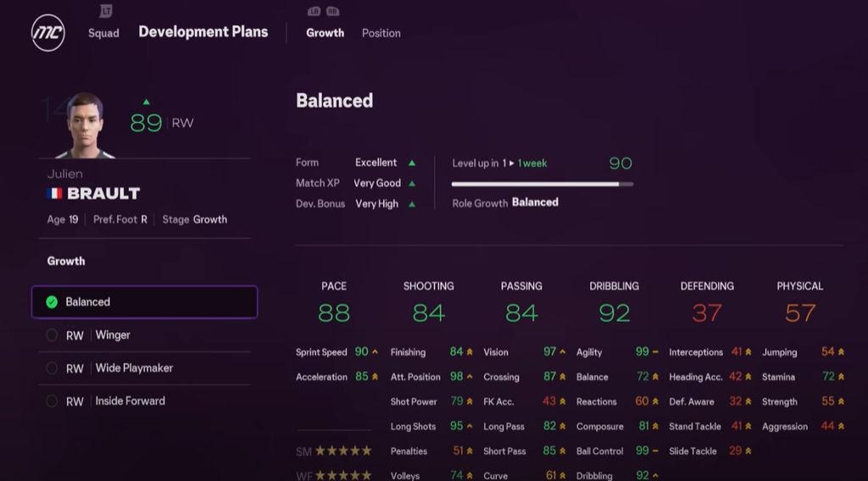The height and width of the screenshot is (481, 868).
Task: Click Julien Brault's player portrait
Action: 85,124
